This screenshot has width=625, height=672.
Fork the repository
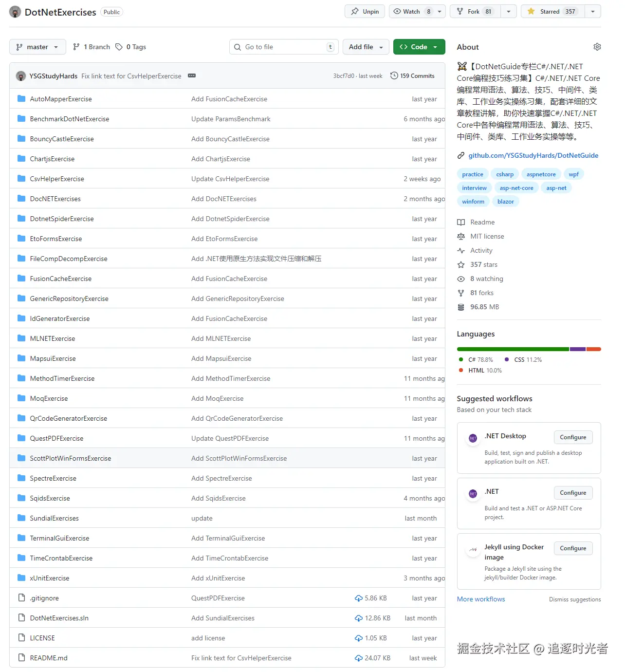click(x=475, y=11)
